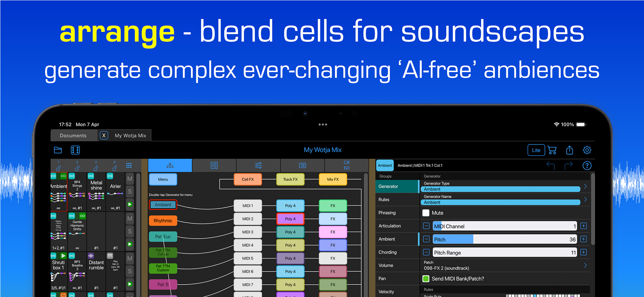
Task: Open the mixer sliders view tab
Action: pyautogui.click(x=258, y=165)
